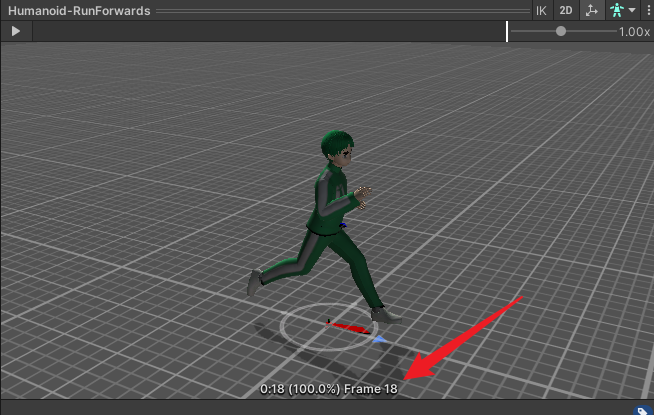Play the Humanoid-RunForwards animation preview
This screenshot has width=654, height=415.
tap(16, 31)
